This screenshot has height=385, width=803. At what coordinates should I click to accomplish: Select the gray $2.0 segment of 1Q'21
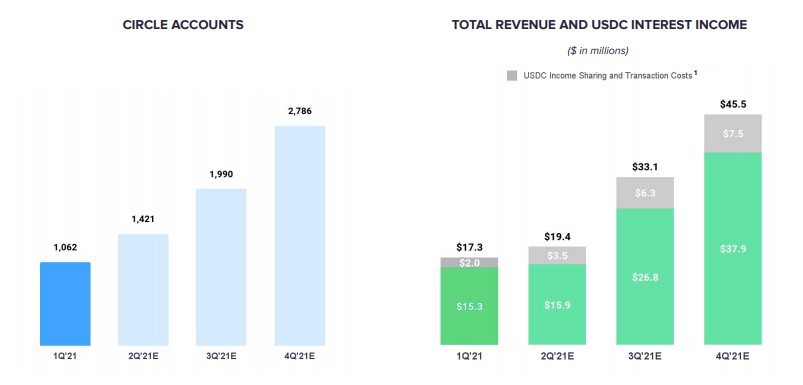click(469, 263)
